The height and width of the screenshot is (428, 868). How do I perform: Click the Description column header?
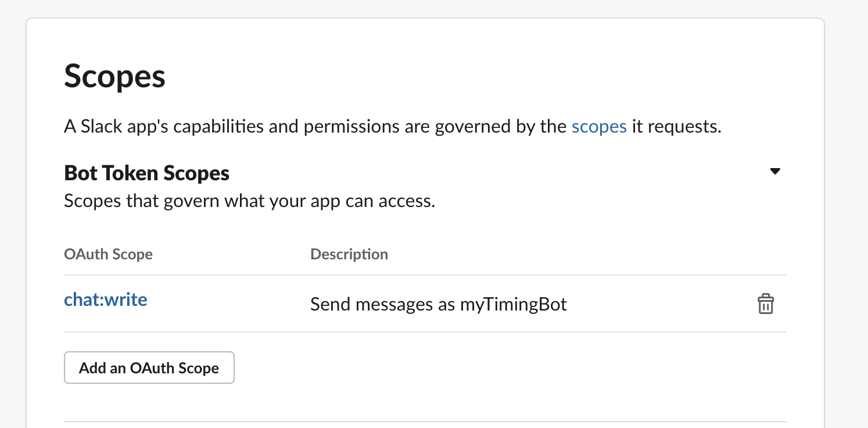(x=349, y=254)
